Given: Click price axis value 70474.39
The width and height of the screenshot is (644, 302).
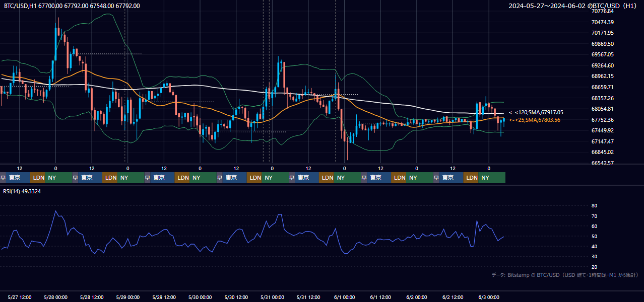Looking at the screenshot, I should click(602, 22).
